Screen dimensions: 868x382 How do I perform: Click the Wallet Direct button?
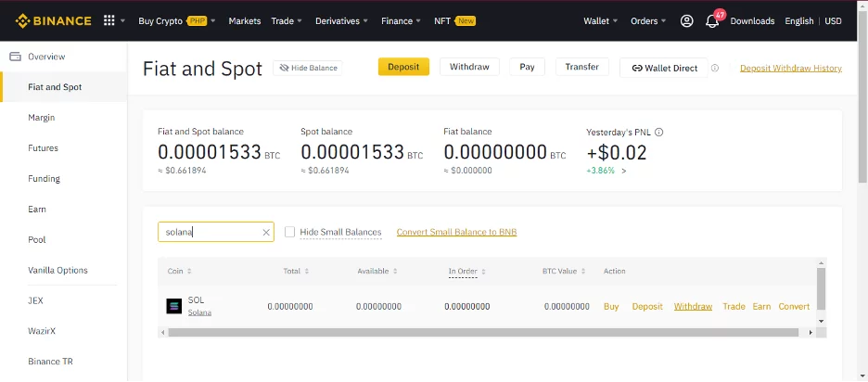pos(664,68)
